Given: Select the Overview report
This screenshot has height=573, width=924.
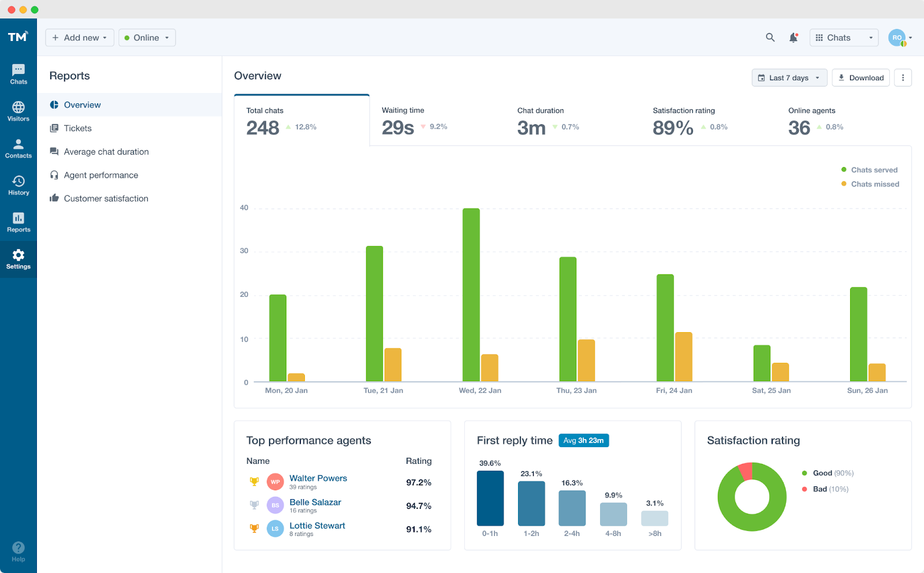Looking at the screenshot, I should [130, 105].
